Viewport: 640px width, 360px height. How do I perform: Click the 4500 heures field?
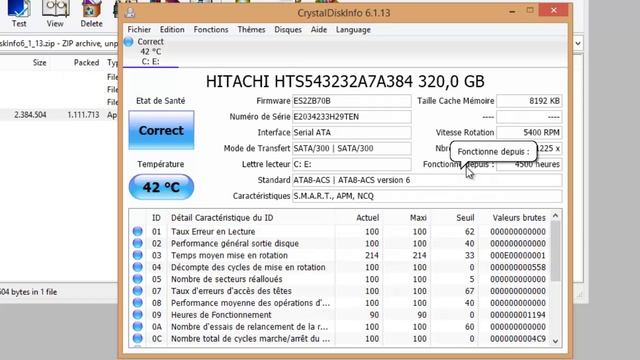(529, 164)
